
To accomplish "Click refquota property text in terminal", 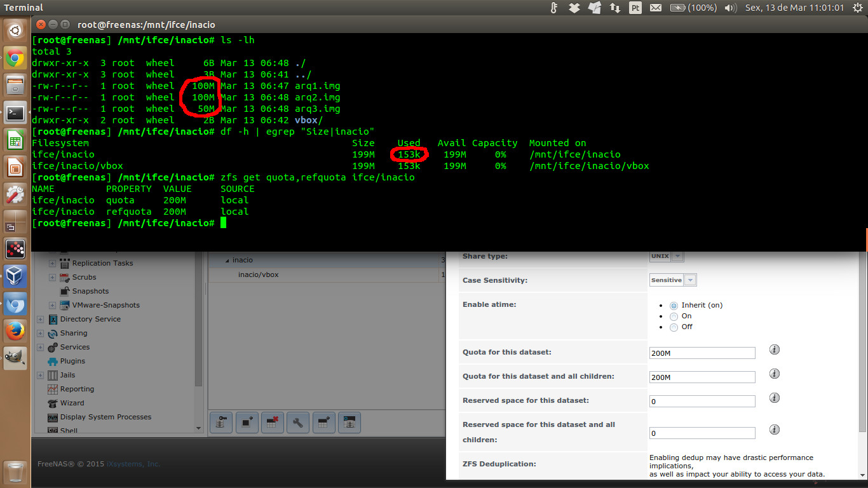I will click(x=128, y=212).
